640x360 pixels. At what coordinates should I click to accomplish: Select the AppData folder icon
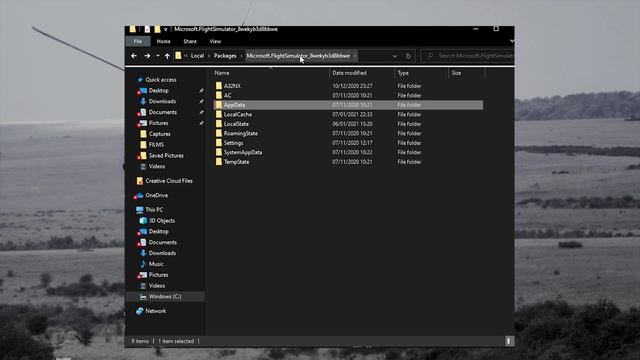click(219, 105)
